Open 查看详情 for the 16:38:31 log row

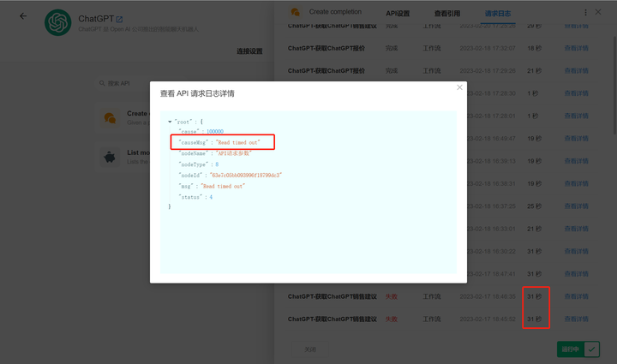click(576, 183)
